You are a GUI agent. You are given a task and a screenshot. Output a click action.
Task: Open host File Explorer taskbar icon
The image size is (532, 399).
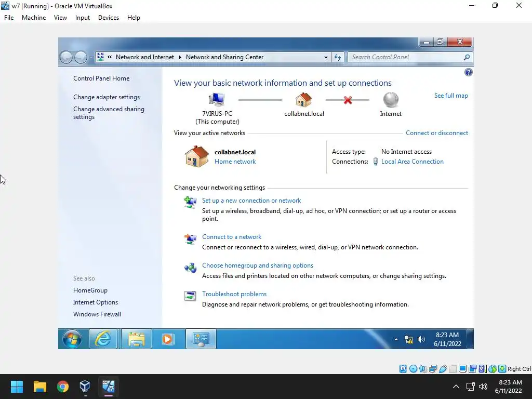click(39, 387)
